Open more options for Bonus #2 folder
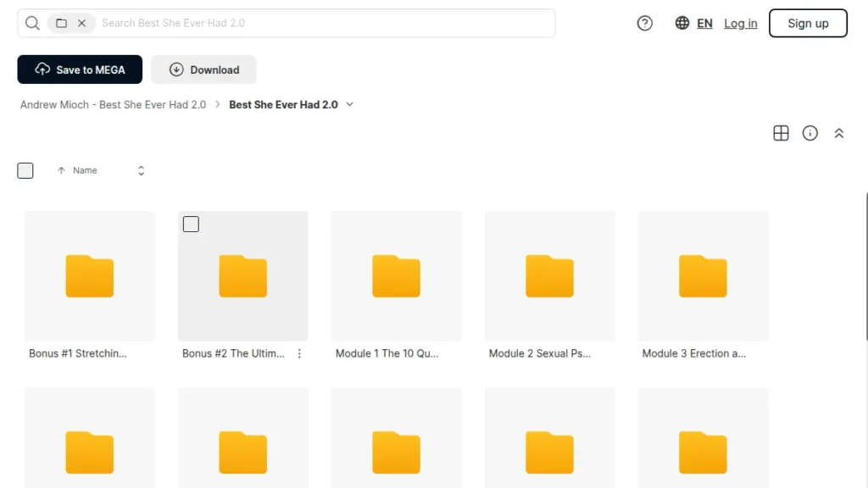The height and width of the screenshot is (488, 868). point(299,353)
